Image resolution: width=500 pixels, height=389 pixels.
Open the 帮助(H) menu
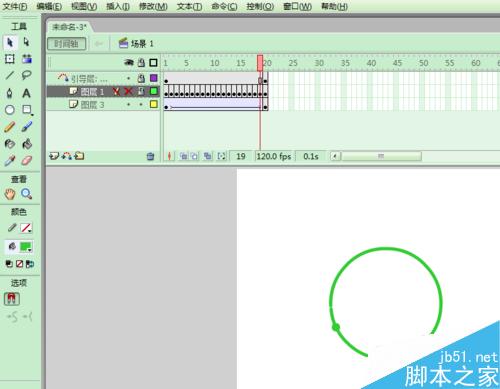pos(334,6)
